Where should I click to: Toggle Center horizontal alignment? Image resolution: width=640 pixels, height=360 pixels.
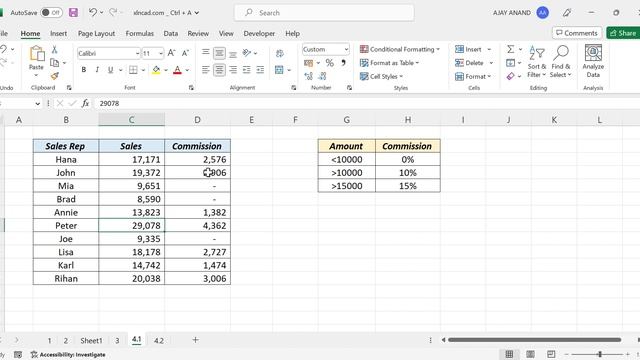point(219,70)
